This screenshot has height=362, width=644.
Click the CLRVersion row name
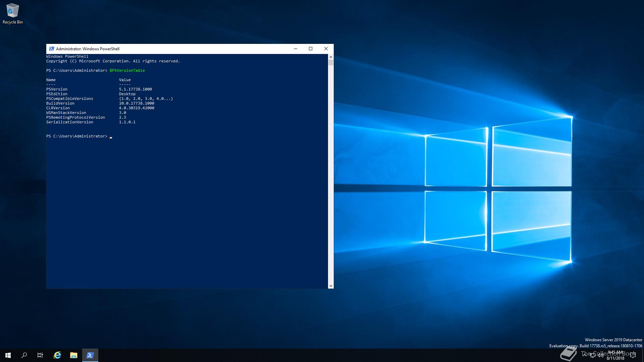(x=58, y=108)
